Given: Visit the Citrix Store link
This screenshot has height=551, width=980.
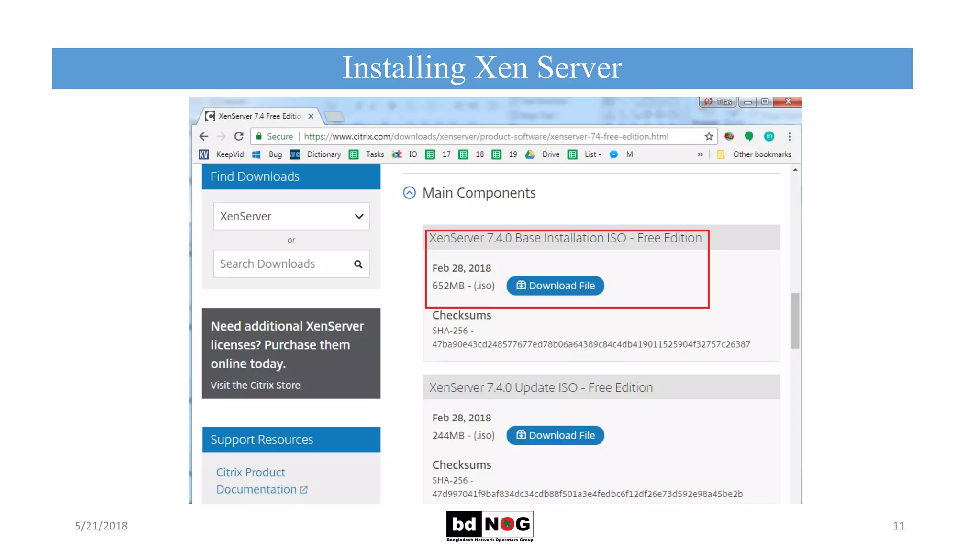Looking at the screenshot, I should click(256, 385).
